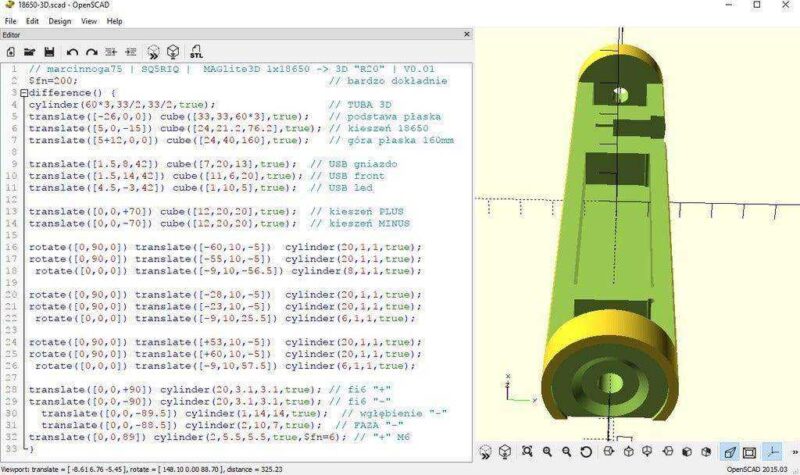800x475 pixels.
Task: Click the 'TUBA 3D' comment
Action: (x=360, y=105)
